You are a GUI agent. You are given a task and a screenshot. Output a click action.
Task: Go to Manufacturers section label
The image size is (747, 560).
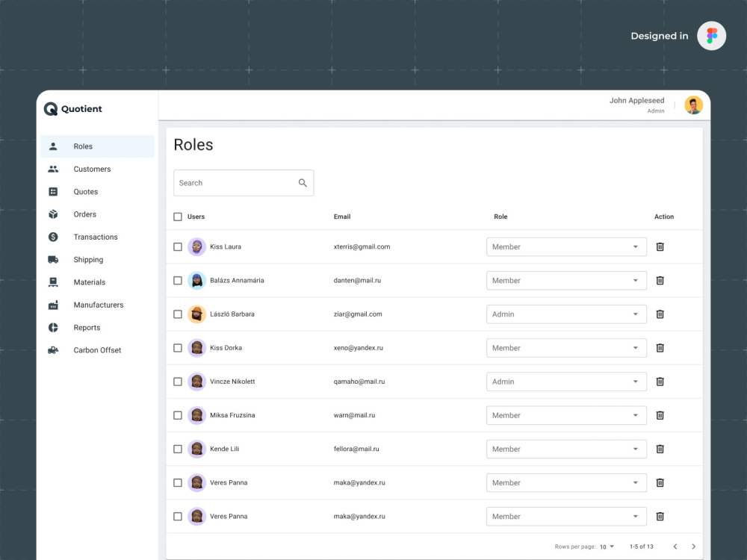tap(99, 305)
